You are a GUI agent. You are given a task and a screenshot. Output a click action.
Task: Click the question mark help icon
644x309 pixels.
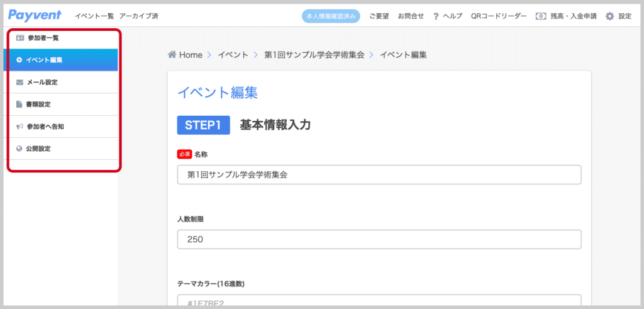[436, 16]
